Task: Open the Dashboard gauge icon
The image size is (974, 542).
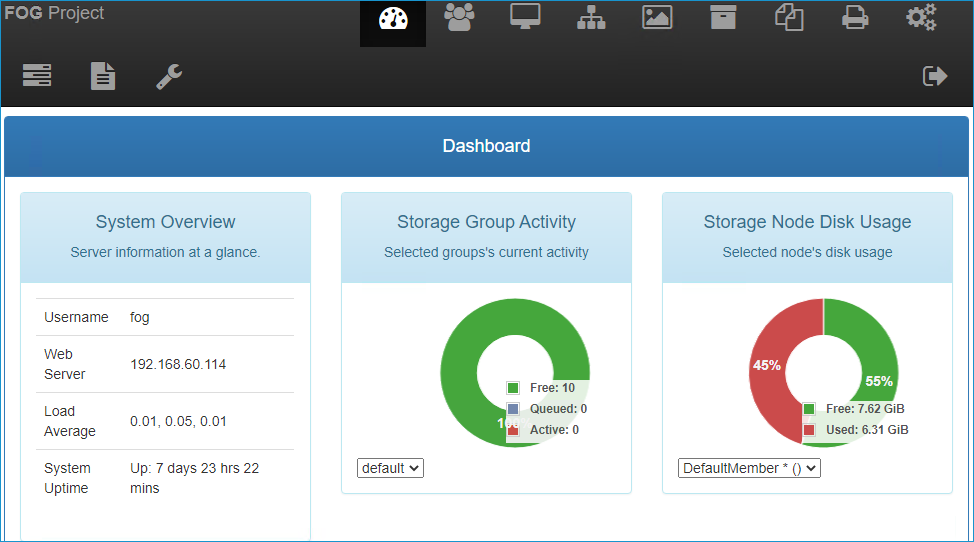Action: [x=393, y=19]
